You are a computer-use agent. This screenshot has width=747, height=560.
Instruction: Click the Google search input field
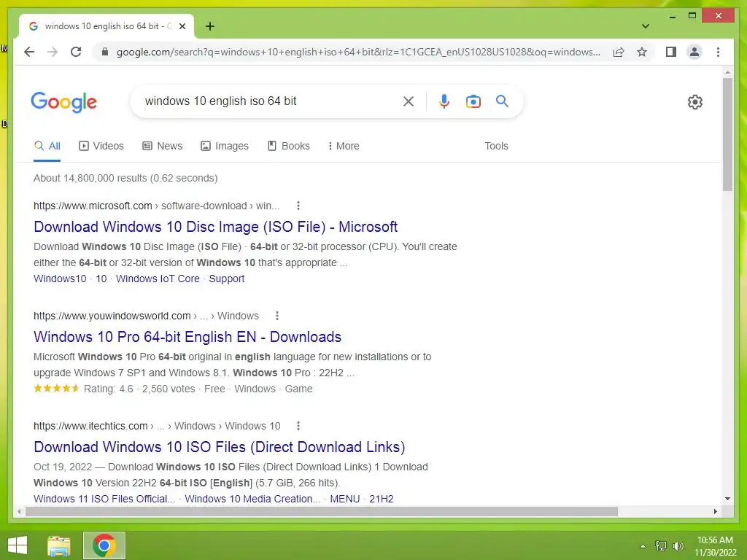click(x=269, y=101)
